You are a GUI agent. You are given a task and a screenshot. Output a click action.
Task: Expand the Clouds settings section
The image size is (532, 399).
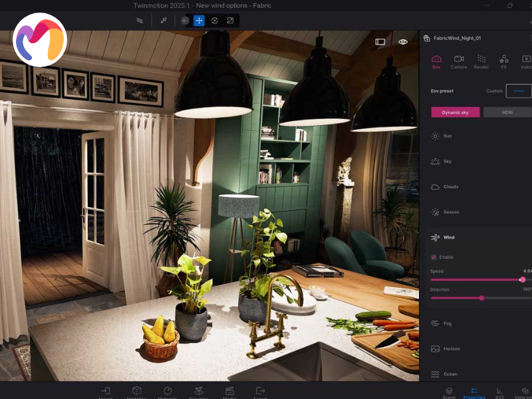(x=450, y=187)
